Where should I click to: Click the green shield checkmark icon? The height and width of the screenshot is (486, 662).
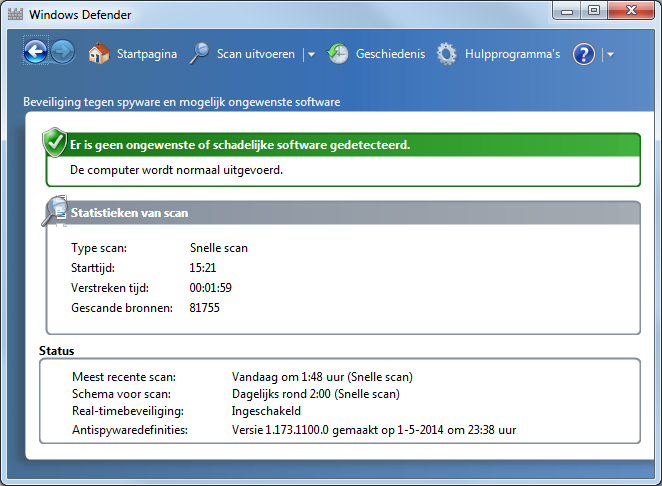point(54,142)
